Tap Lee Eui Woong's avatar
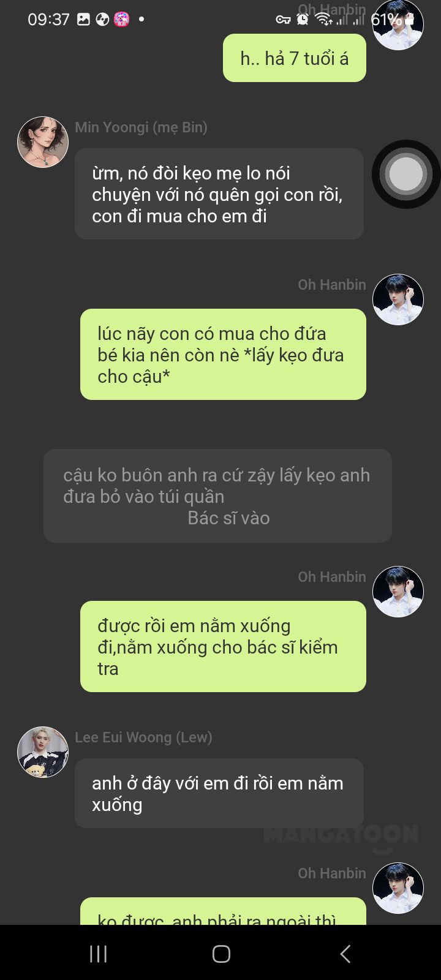This screenshot has width=441, height=980. pos(43,752)
